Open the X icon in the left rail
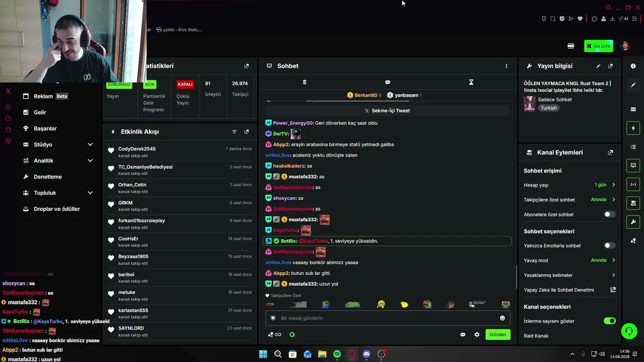Screen dimensions: 644x362 pyautogui.click(x=8, y=91)
